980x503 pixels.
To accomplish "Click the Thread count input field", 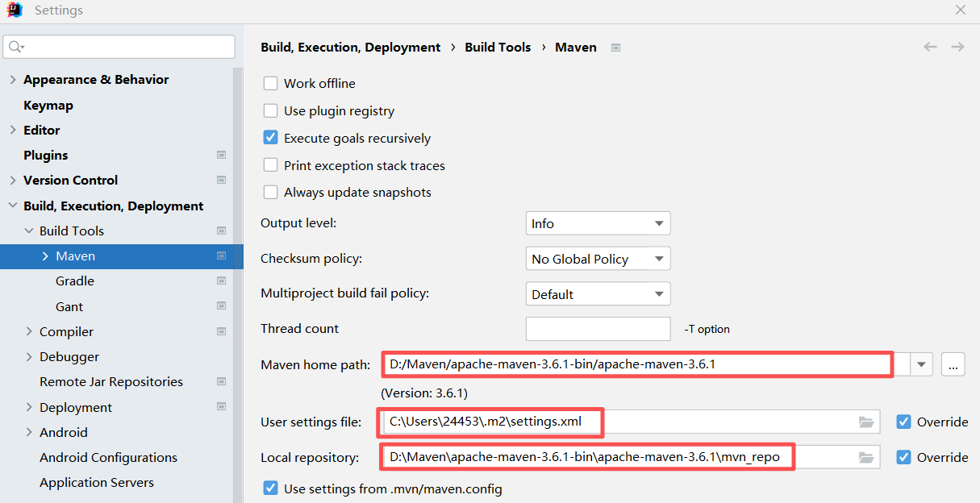I will (598, 329).
